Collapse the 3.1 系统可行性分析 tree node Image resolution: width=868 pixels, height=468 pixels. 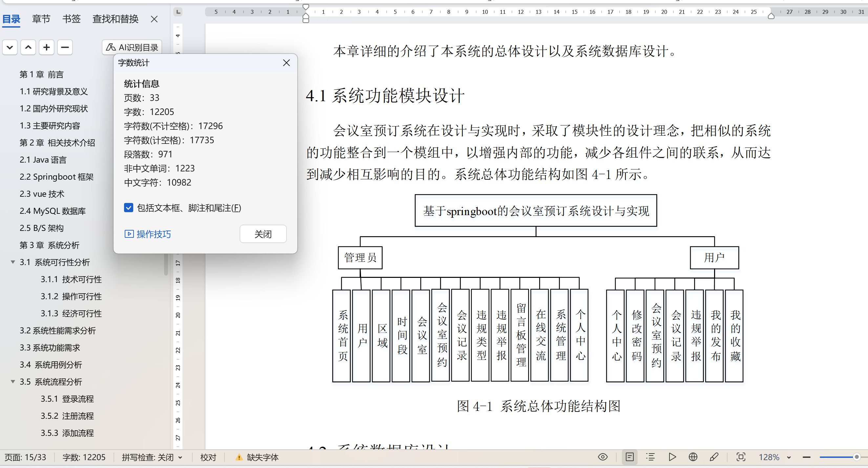(x=13, y=262)
